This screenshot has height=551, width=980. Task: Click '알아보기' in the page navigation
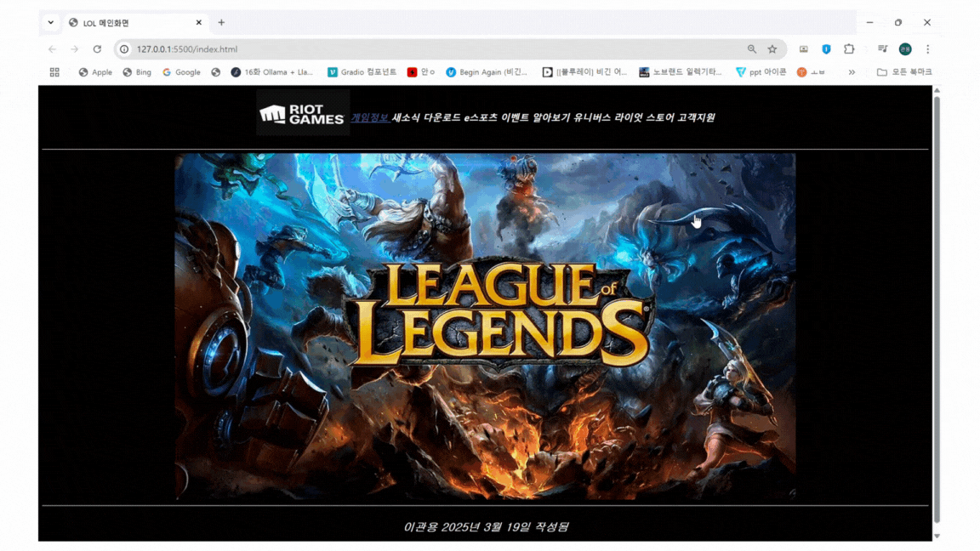(551, 117)
